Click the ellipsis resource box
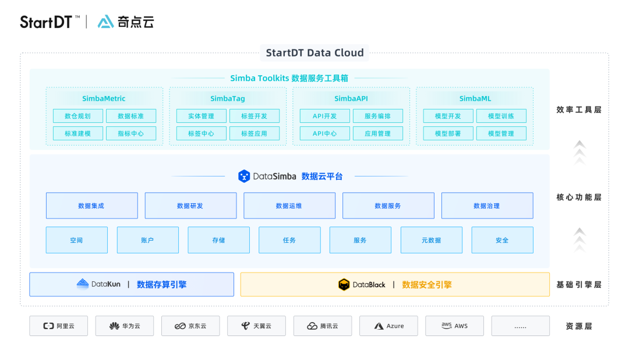The height and width of the screenshot is (364, 629). tap(520, 326)
